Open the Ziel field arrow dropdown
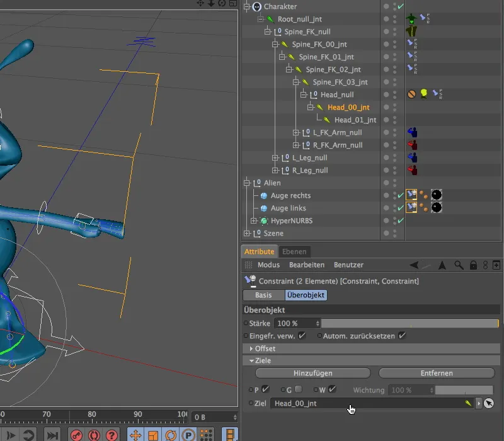 click(x=479, y=403)
